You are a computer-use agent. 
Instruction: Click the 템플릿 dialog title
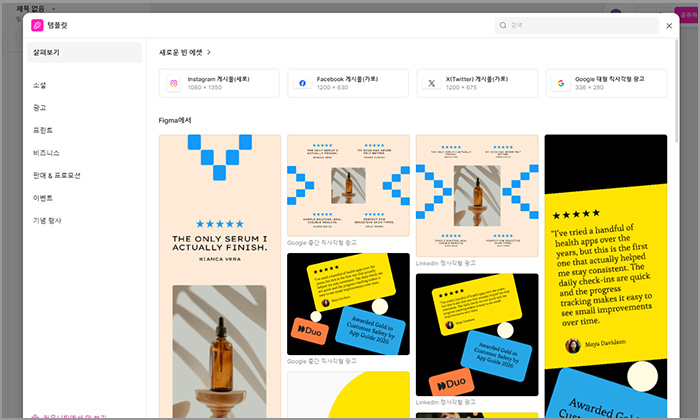pos(57,25)
